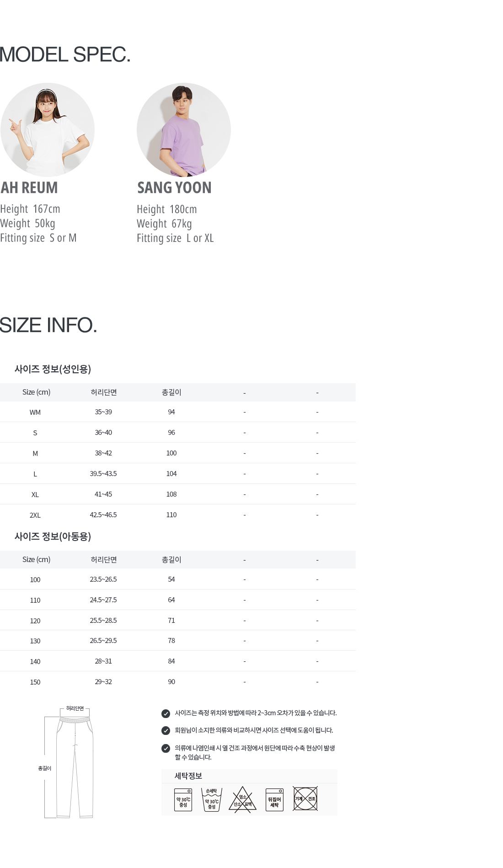Click the kids size info heading 아동용
503x868 pixels.
(53, 536)
